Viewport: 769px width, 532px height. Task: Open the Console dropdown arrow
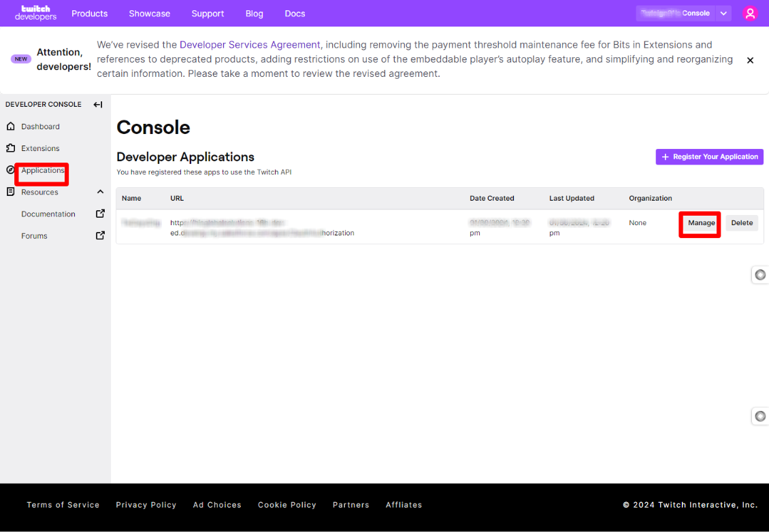723,13
